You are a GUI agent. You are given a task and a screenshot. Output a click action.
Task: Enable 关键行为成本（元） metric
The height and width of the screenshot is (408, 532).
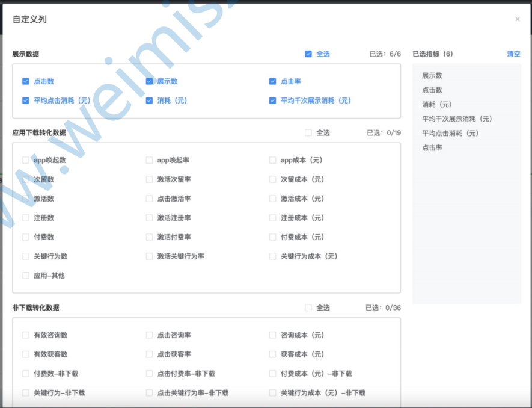273,256
